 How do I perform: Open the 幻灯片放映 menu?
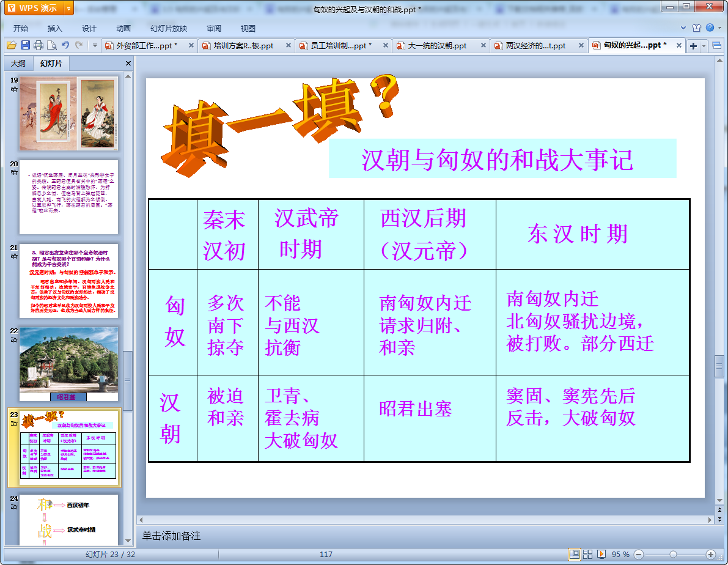click(x=169, y=28)
